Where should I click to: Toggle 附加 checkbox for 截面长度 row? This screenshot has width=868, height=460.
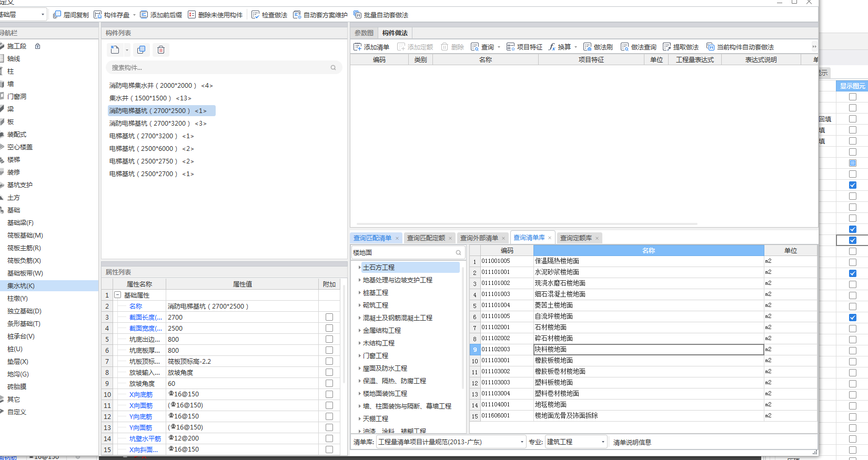pos(329,317)
